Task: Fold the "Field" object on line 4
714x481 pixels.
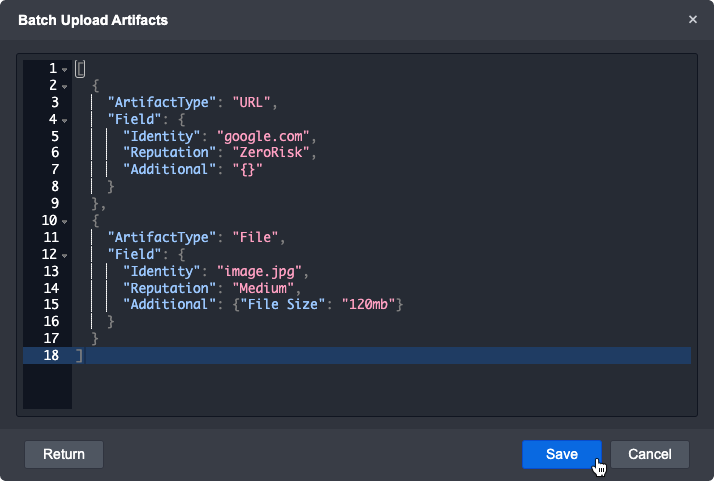Action: tap(65, 120)
